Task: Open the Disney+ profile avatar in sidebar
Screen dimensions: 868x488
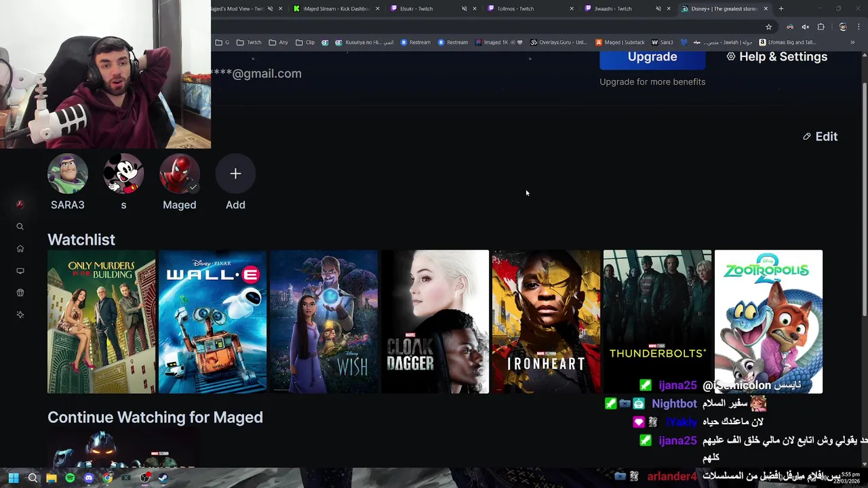Action: pos(20,204)
